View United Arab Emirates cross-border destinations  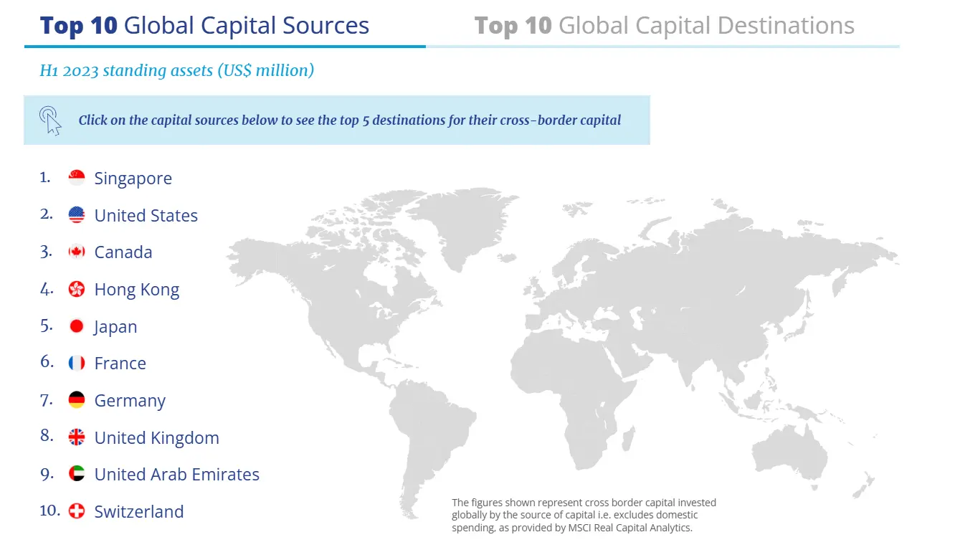(177, 475)
